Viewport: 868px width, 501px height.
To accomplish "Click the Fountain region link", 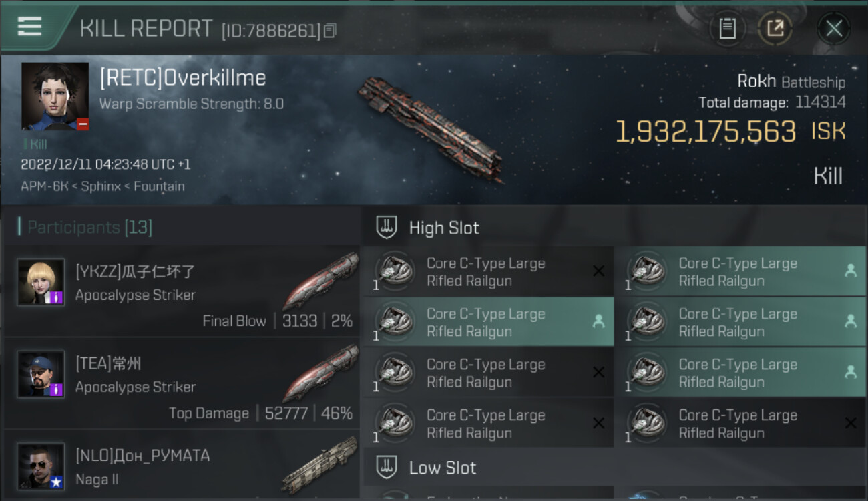I will (159, 186).
